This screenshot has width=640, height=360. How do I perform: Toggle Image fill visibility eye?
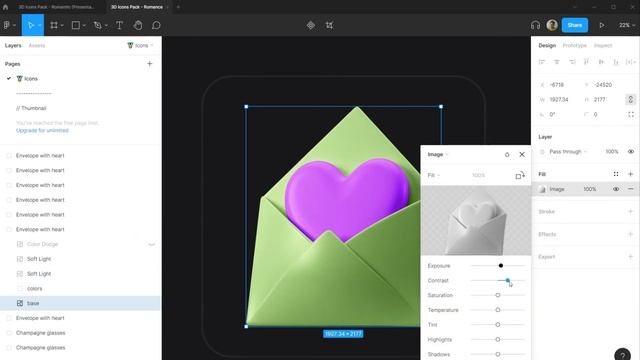[x=616, y=189]
